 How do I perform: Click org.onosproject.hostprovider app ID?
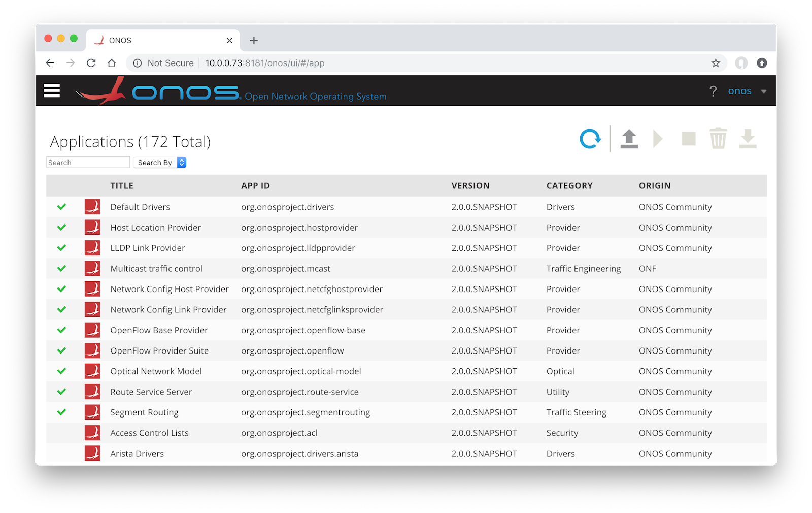[299, 228]
